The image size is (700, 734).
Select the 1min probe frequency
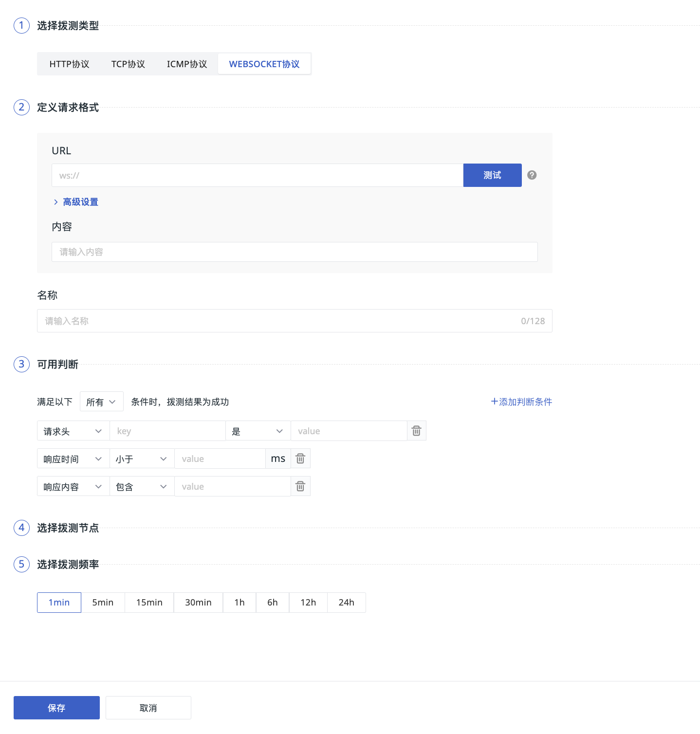(59, 603)
